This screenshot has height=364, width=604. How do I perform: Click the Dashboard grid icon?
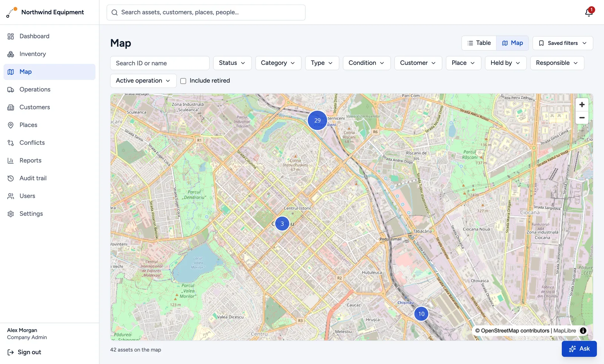11,36
